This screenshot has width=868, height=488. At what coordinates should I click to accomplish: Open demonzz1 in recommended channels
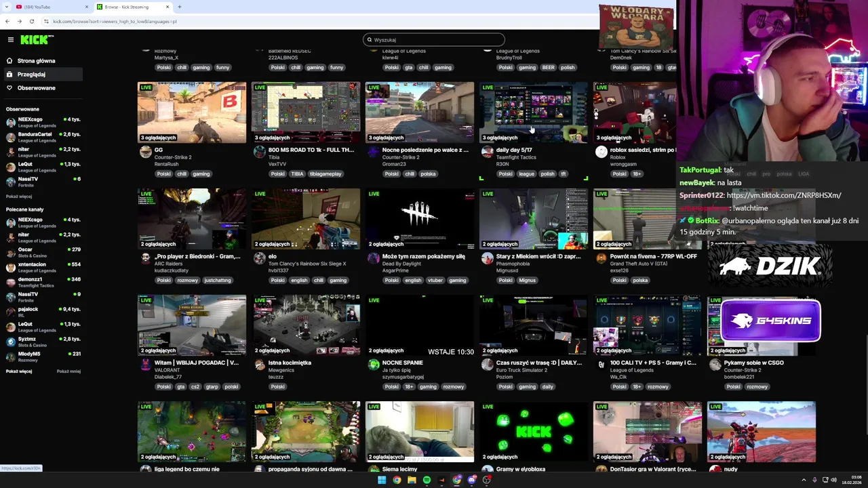coord(30,279)
